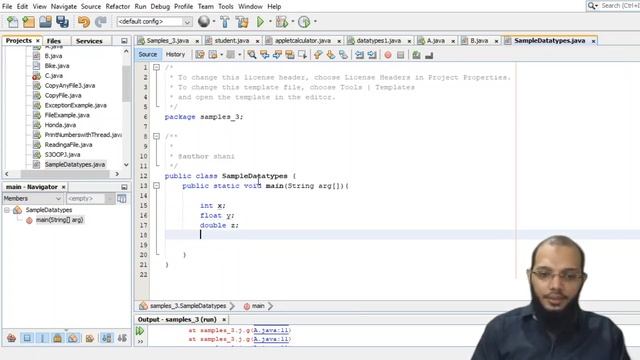Click the Debug Project toolbar icon

point(282,22)
